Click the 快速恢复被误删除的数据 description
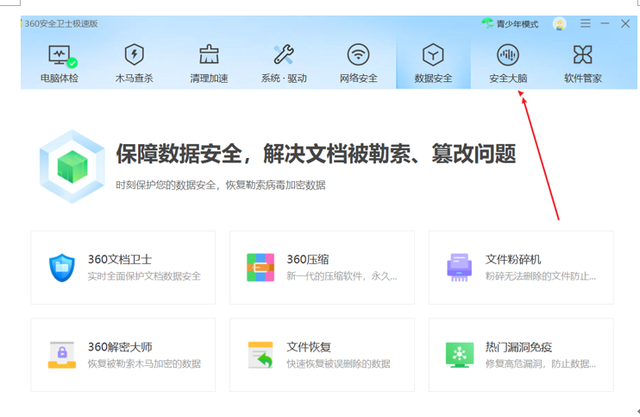The height and width of the screenshot is (417, 640). click(338, 364)
